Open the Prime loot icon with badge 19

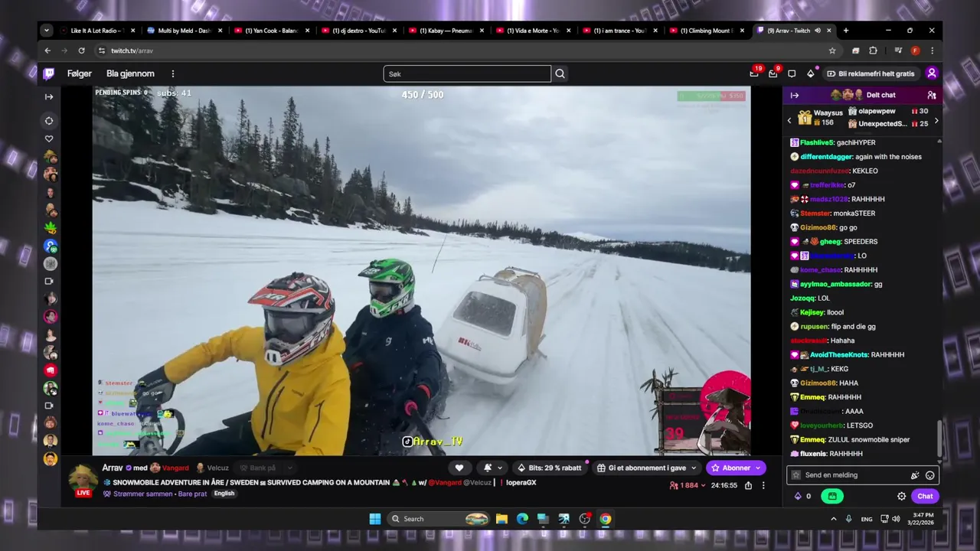(754, 73)
